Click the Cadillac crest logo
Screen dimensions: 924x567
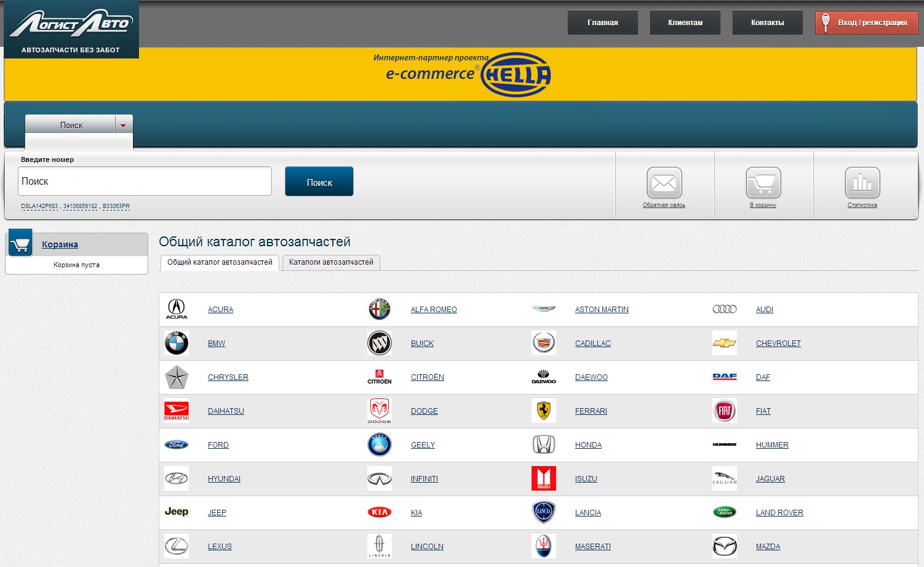(544, 343)
